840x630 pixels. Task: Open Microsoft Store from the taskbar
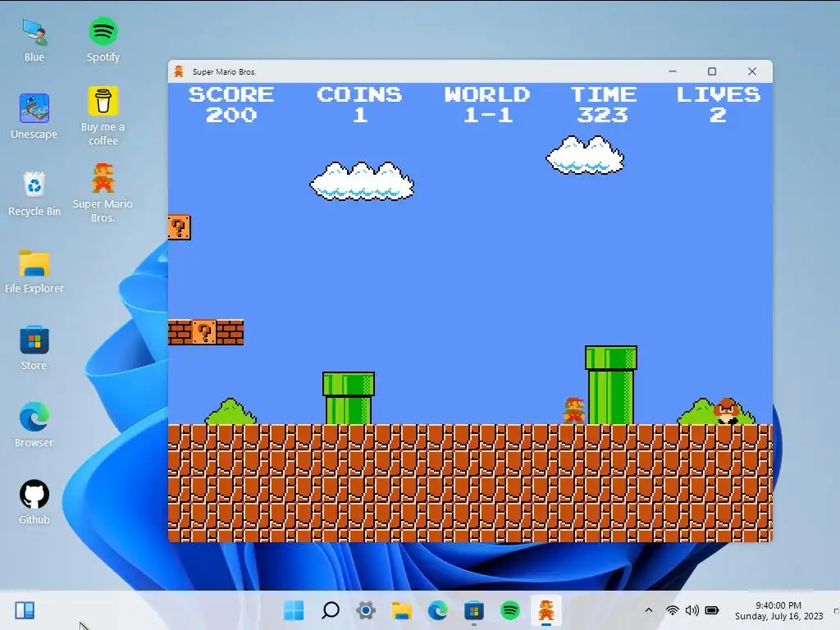pos(474,610)
